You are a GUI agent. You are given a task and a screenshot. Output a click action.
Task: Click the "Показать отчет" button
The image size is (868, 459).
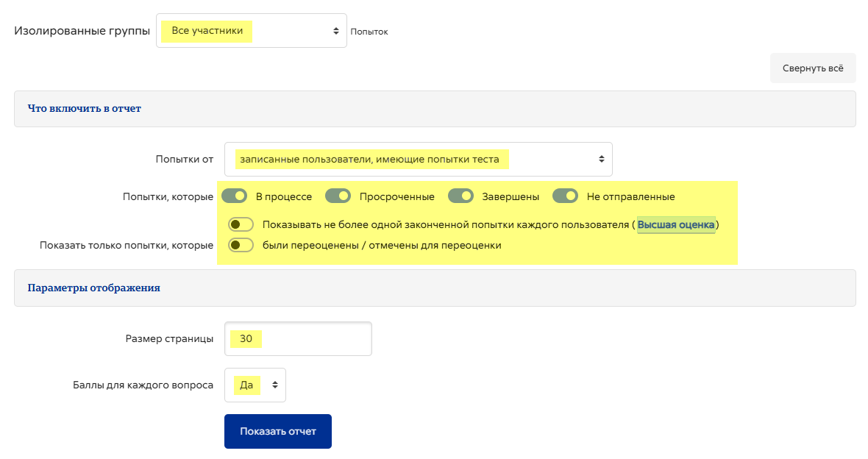[x=278, y=431]
